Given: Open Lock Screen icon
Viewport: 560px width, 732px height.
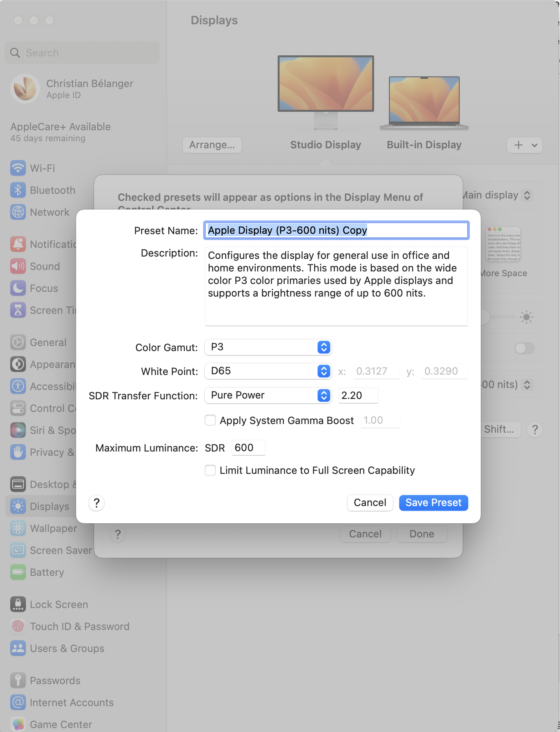Looking at the screenshot, I should click(x=18, y=605).
